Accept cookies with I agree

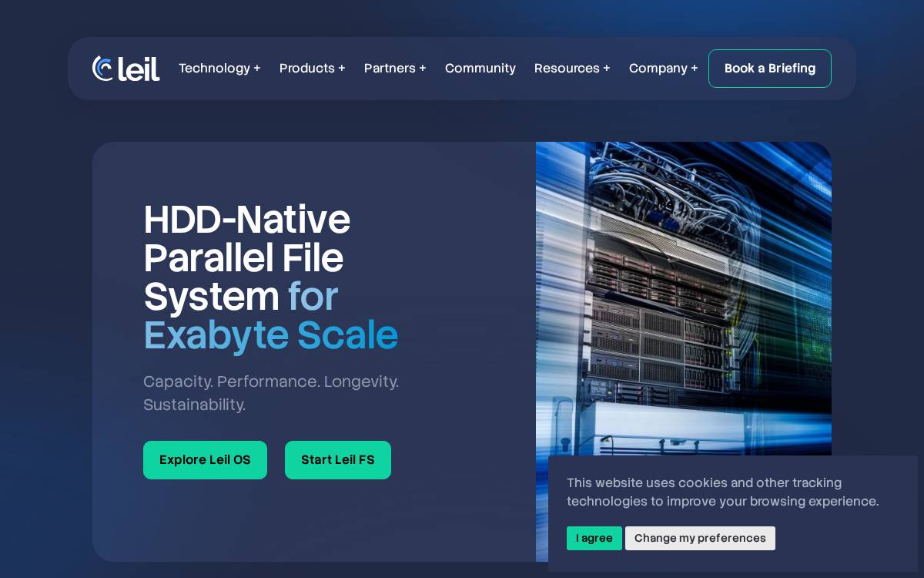pyautogui.click(x=594, y=538)
